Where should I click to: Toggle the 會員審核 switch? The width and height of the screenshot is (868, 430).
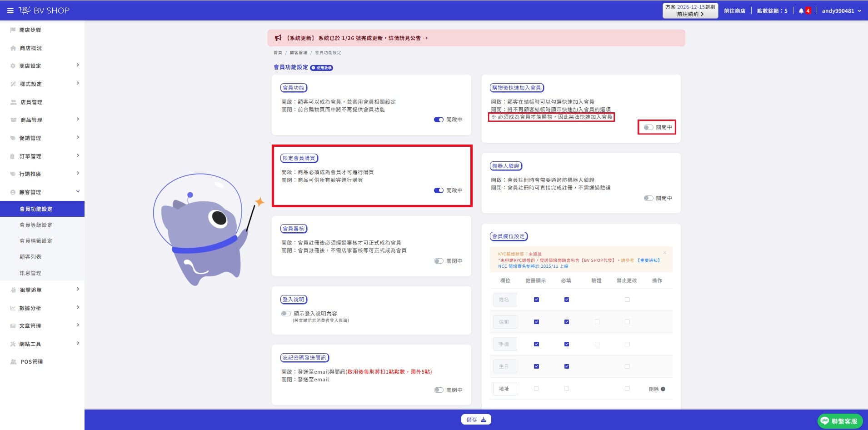pyautogui.click(x=439, y=261)
